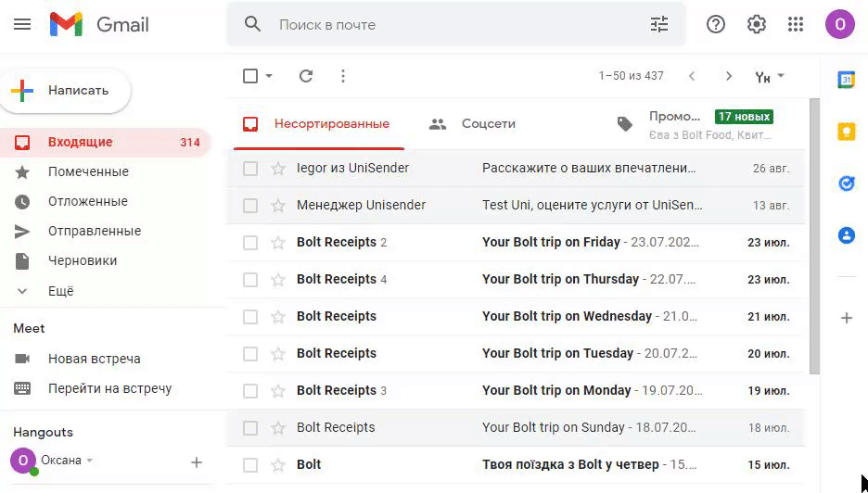Open Помеченные folder
This screenshot has height=493, width=868.
point(105,172)
